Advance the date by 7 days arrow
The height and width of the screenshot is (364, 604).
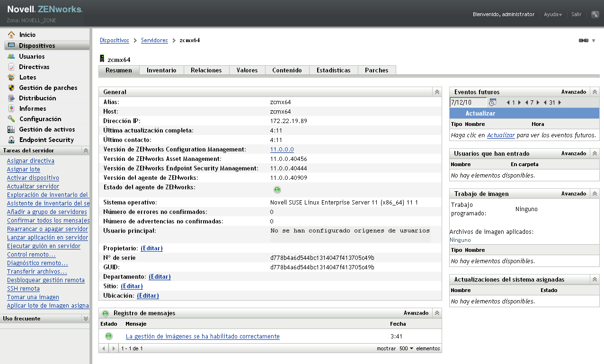(538, 102)
